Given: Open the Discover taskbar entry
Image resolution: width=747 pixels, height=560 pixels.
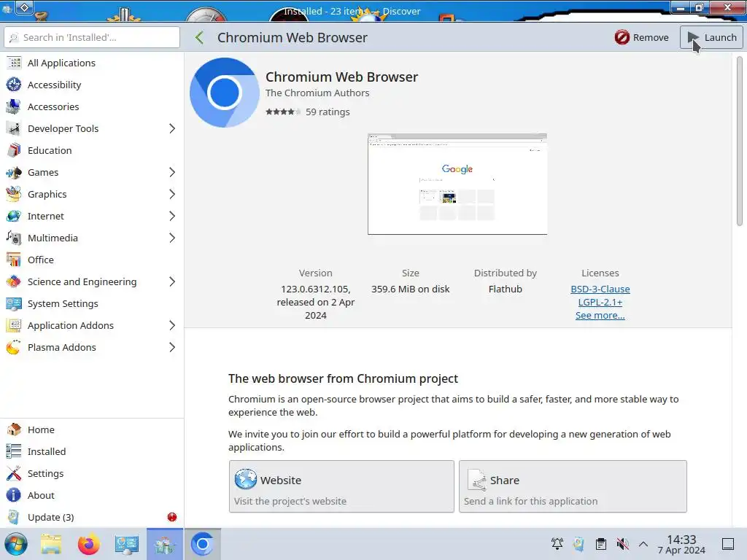Looking at the screenshot, I should (164, 544).
